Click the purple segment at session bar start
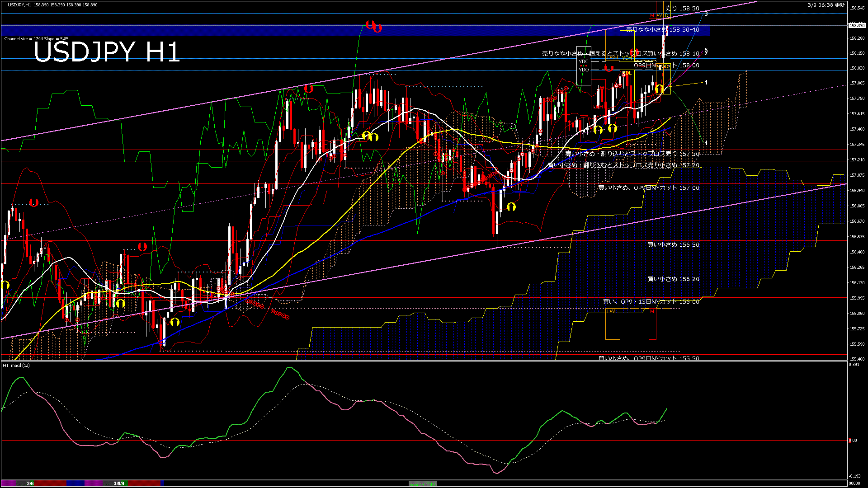868x488 pixels. 8,483
